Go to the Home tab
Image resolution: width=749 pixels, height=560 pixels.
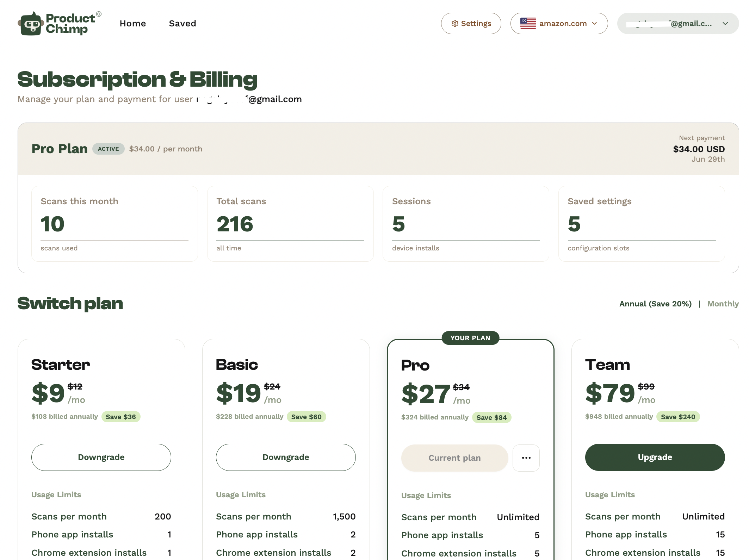133,24
